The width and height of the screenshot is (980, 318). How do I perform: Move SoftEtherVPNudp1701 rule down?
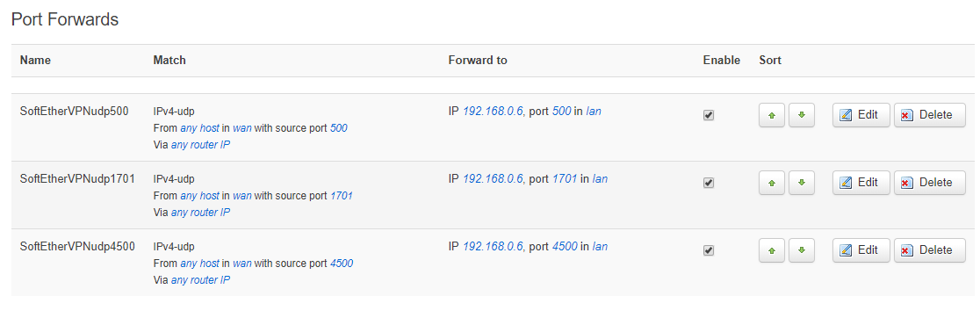point(802,183)
